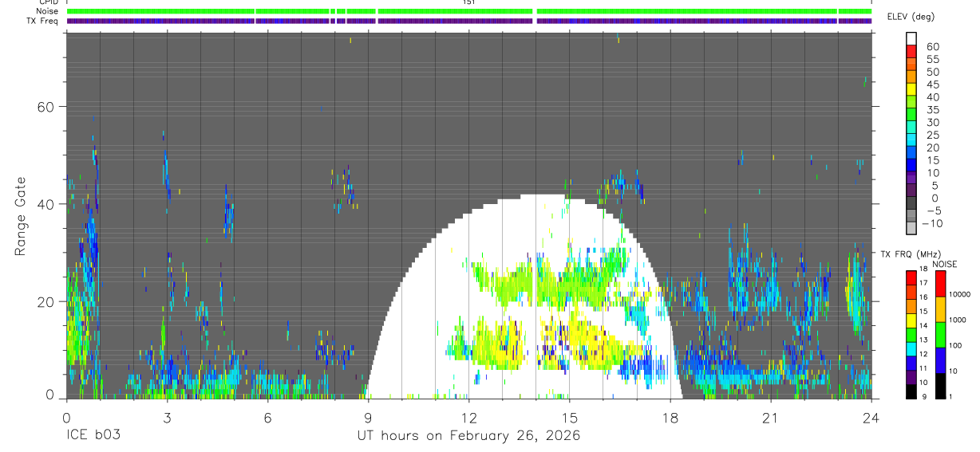Pick the ELEV colorbar segment between 45 and 50

click(912, 76)
